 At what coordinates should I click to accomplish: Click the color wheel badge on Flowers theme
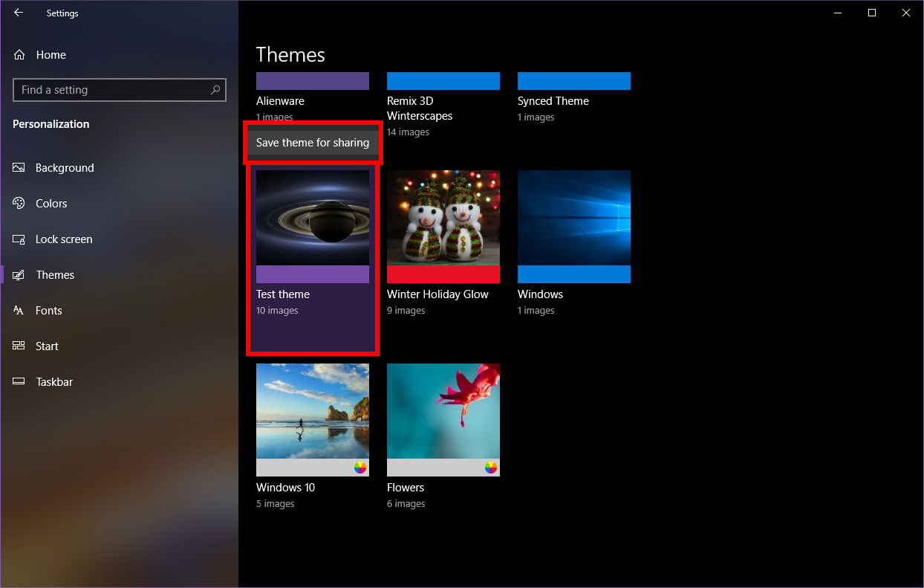click(x=491, y=468)
